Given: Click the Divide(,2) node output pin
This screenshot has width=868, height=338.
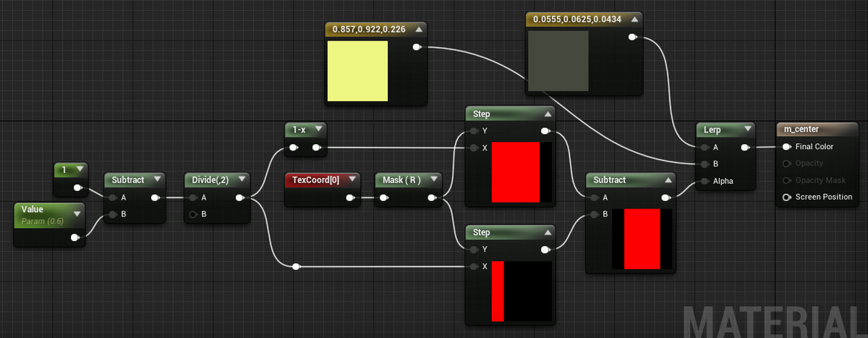Looking at the screenshot, I should pos(239,197).
